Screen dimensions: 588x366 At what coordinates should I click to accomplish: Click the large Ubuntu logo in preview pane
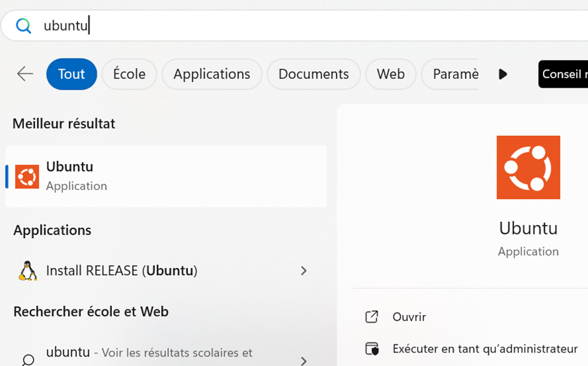528,167
